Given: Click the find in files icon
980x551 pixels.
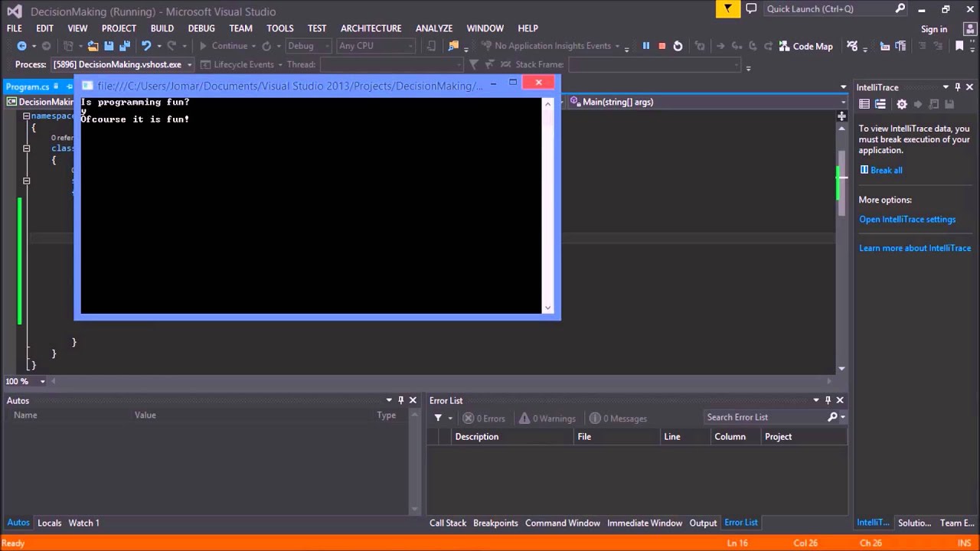Looking at the screenshot, I should [x=453, y=46].
